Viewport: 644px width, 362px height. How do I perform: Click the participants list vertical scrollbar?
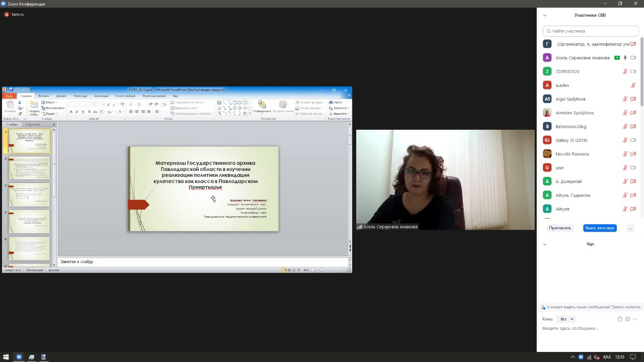641,70
